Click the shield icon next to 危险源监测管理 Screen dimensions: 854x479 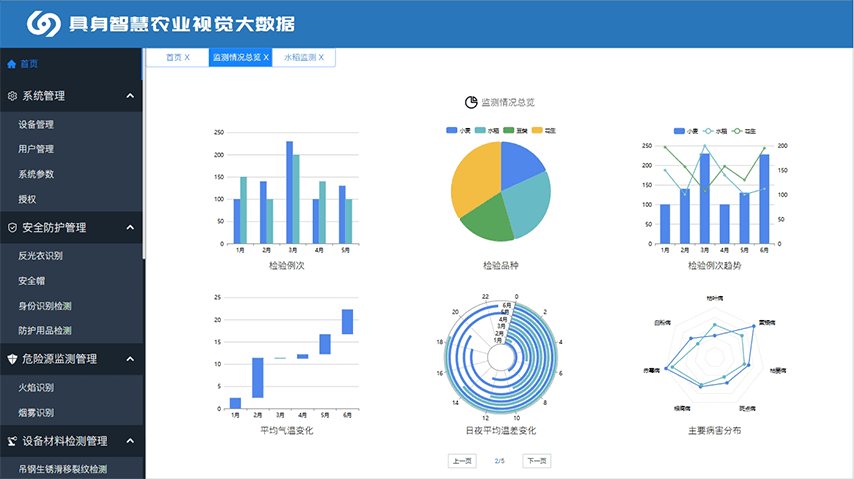(x=12, y=359)
